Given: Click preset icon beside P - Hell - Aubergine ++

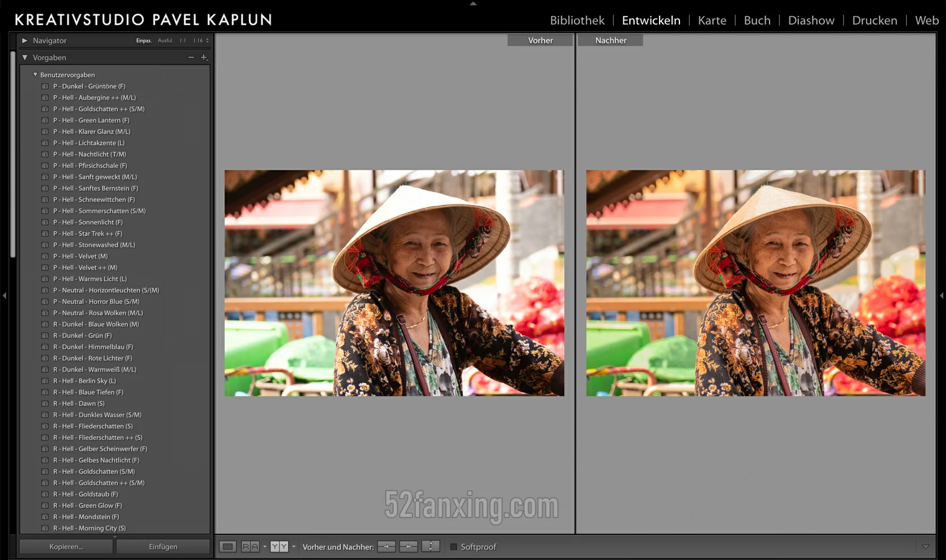Looking at the screenshot, I should (45, 97).
